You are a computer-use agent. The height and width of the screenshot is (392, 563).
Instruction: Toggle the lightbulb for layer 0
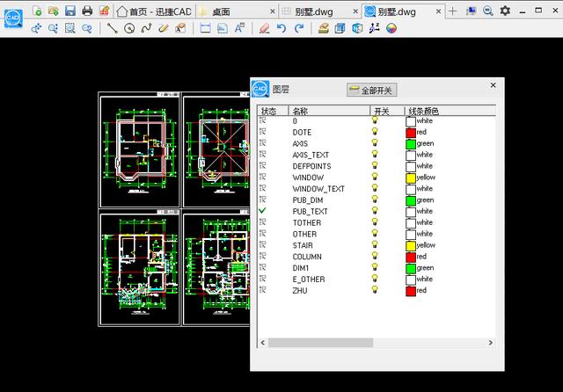[x=375, y=120]
